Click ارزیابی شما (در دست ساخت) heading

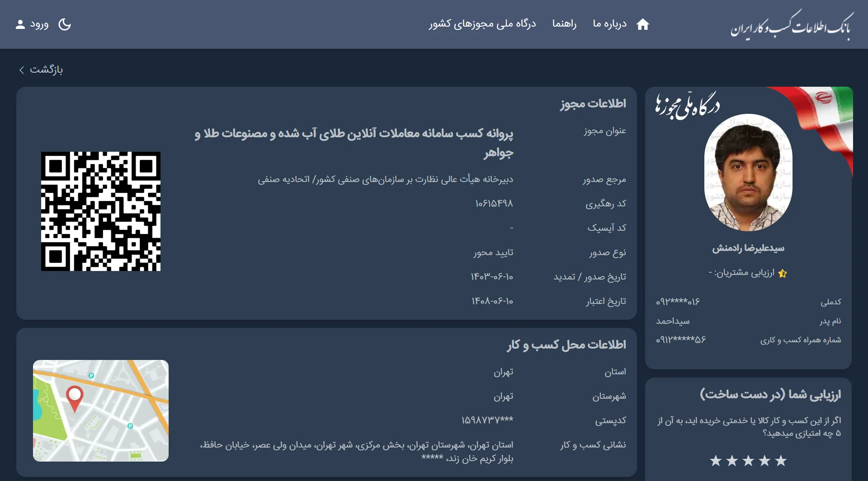pos(770,394)
